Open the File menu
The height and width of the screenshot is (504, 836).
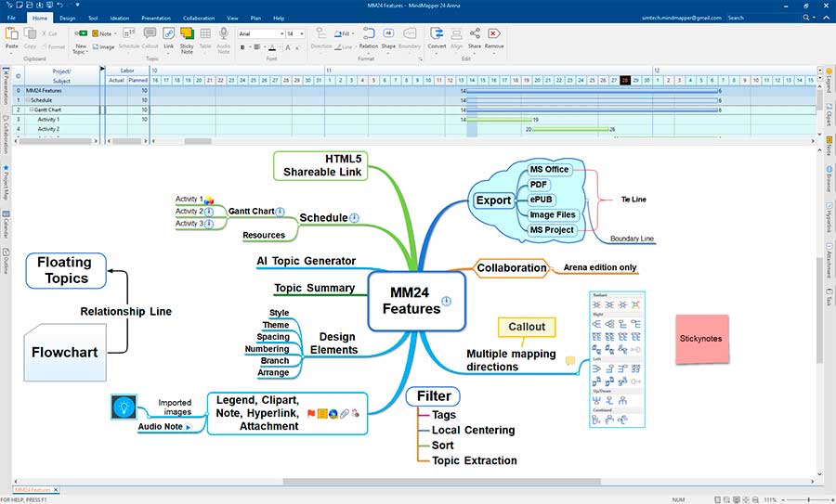[x=11, y=18]
